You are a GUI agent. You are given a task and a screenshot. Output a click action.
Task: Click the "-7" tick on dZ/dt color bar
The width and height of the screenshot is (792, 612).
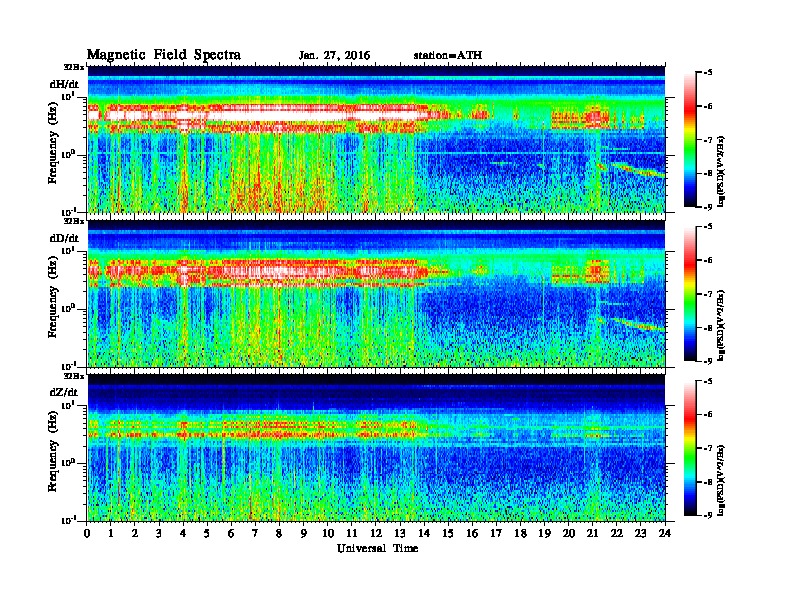click(x=709, y=448)
